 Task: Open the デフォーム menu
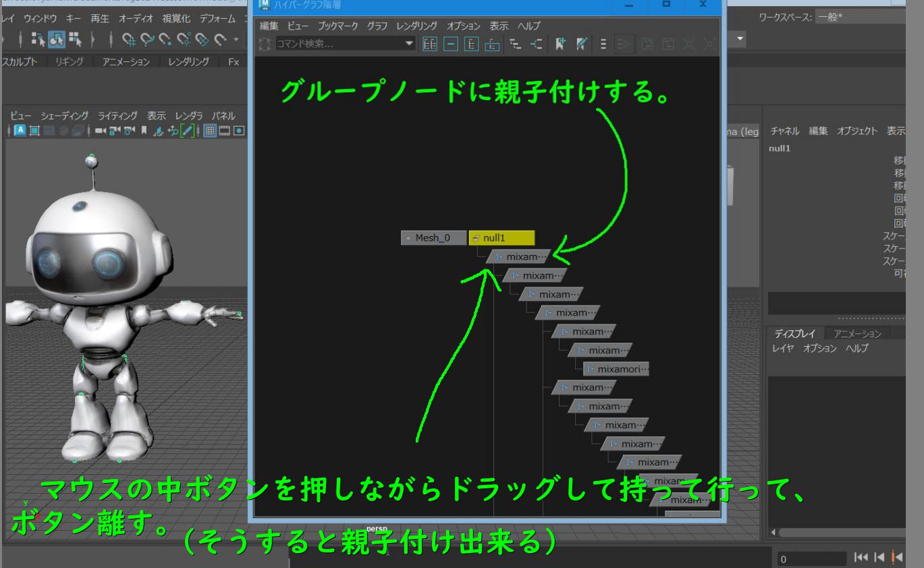(218, 18)
